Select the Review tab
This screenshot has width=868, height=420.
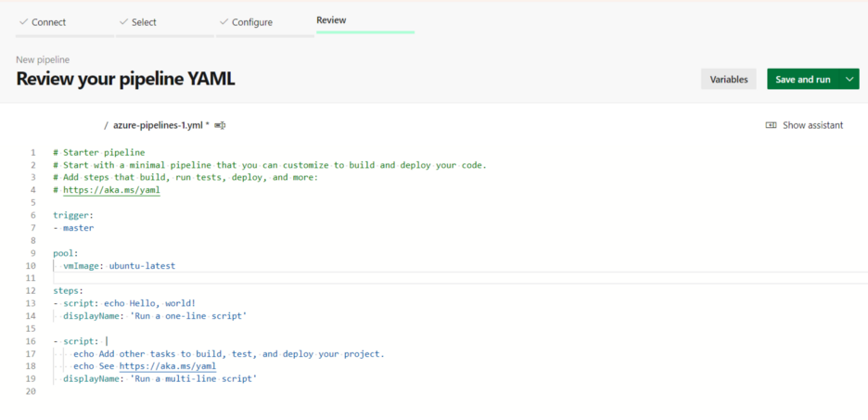click(331, 19)
